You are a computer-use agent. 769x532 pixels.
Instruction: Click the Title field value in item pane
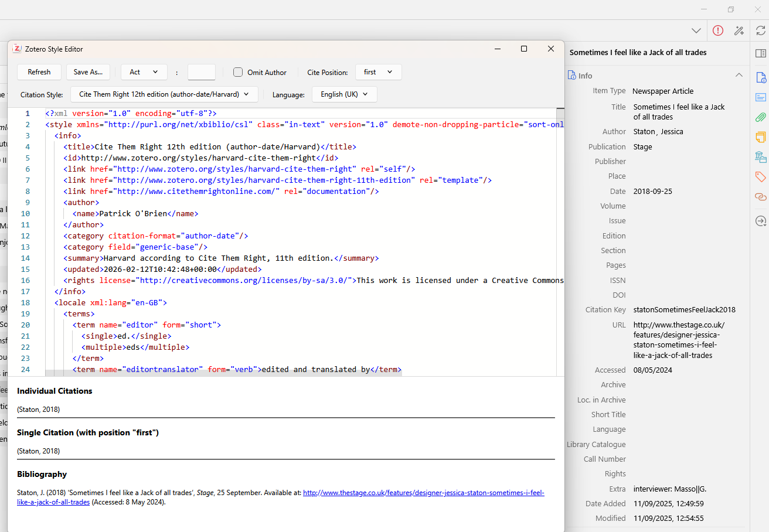click(679, 112)
